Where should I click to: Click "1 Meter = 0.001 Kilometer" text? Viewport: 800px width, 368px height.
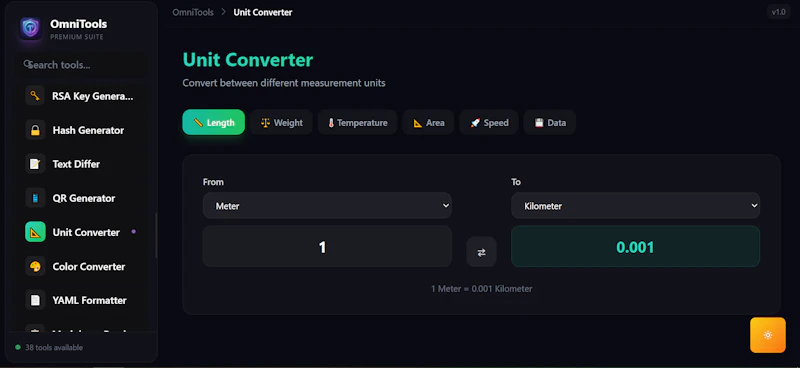point(482,289)
